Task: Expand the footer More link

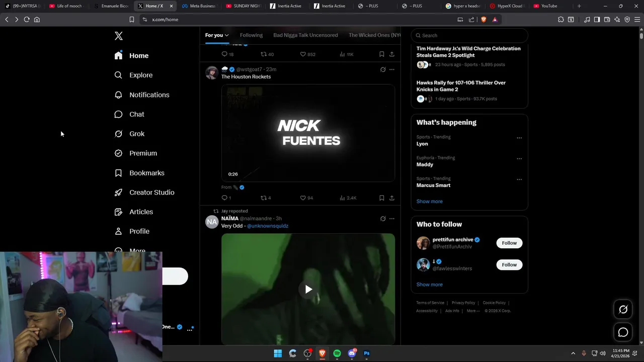Action: [x=473, y=311]
